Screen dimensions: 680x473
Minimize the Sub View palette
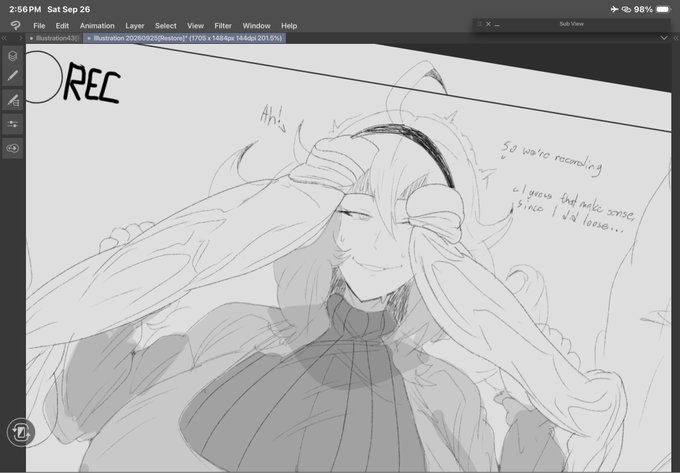pos(497,25)
